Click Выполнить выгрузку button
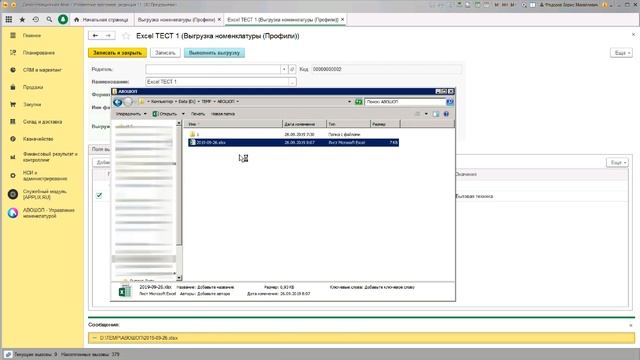 coord(214,53)
